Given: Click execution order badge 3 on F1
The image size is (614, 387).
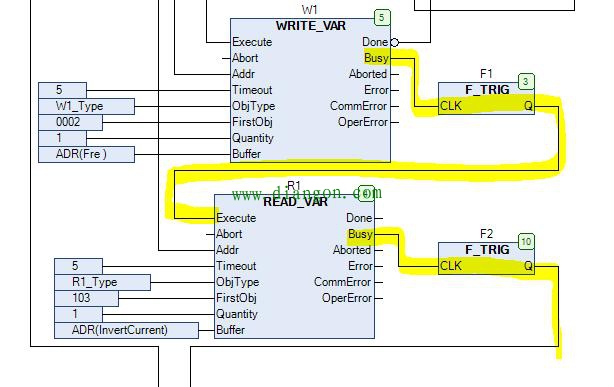Looking at the screenshot, I should pos(526,81).
